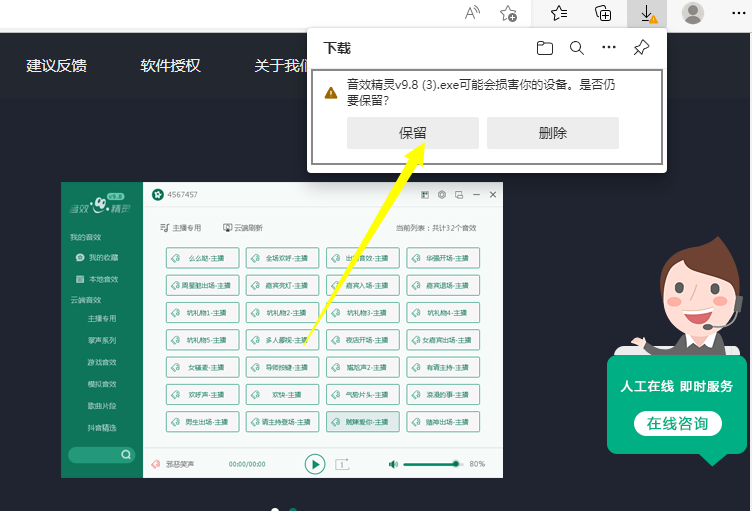Open the 软件授权 navigation link
Screen dimensions: 752x511
tap(170, 66)
